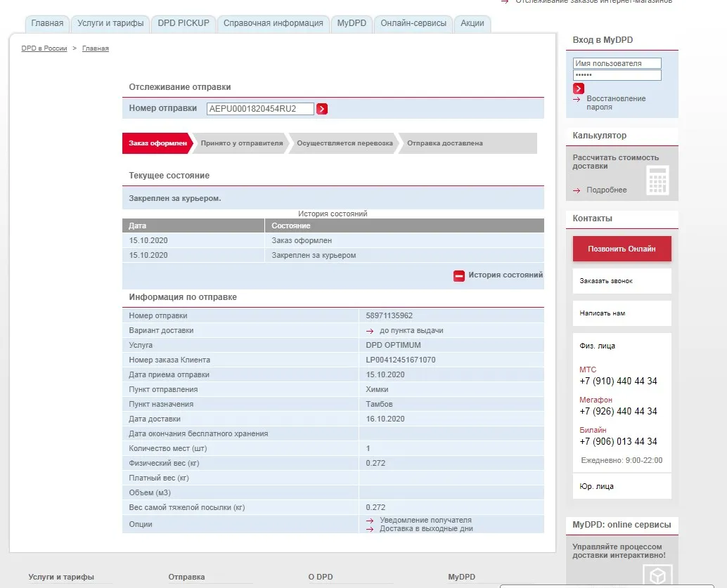Click Мегафон phone +7 (926) 440 44 34

(618, 411)
